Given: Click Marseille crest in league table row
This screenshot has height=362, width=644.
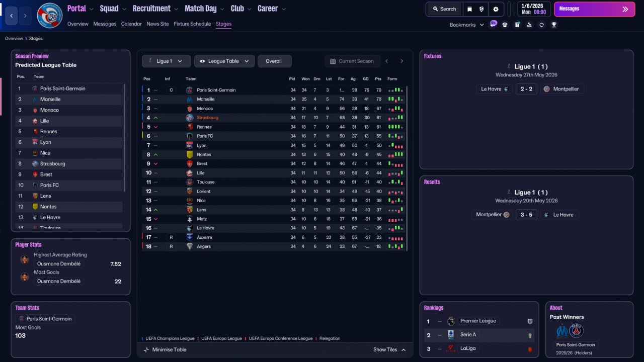Looking at the screenshot, I should [190, 100].
